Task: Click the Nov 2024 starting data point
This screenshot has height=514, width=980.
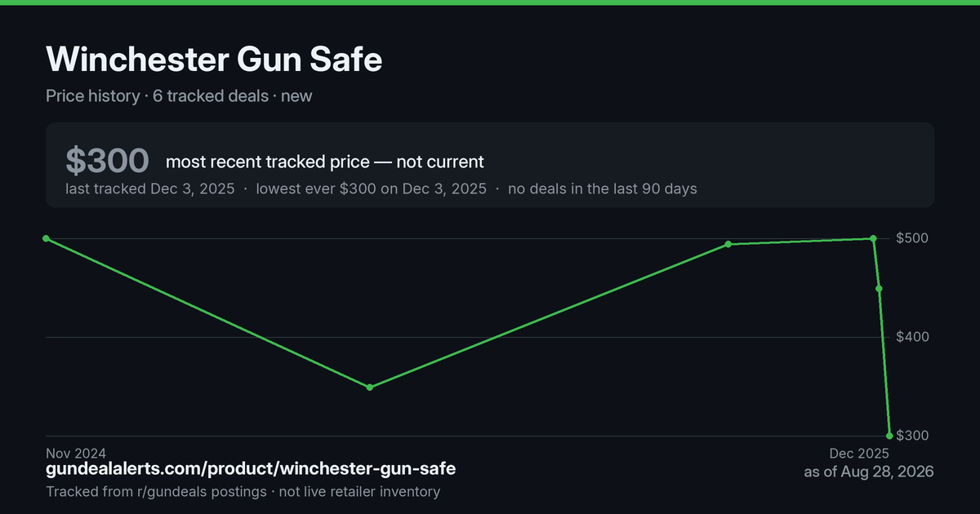Action: (46, 238)
